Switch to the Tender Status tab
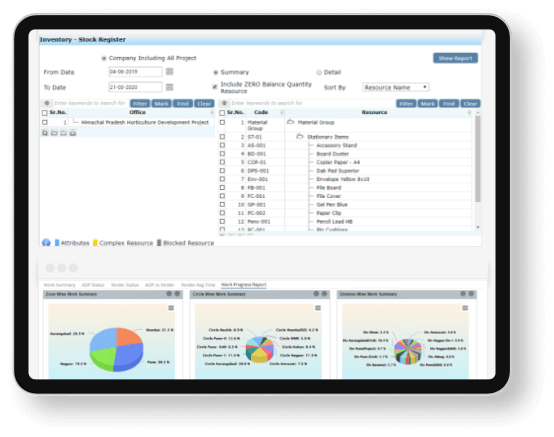This screenshot has width=554, height=437. click(125, 285)
